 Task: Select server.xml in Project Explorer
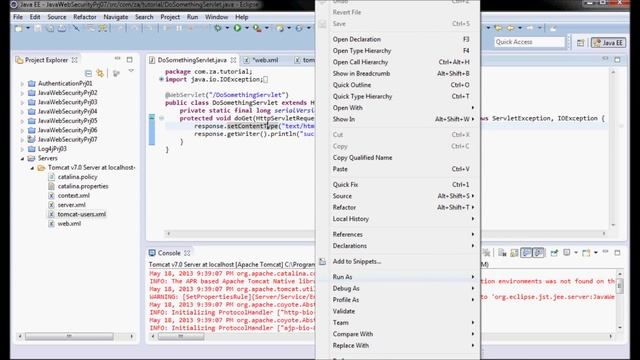(x=71, y=205)
